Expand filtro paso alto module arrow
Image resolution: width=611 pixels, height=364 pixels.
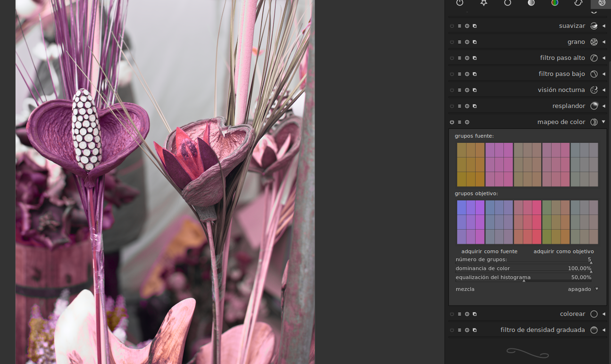(604, 58)
